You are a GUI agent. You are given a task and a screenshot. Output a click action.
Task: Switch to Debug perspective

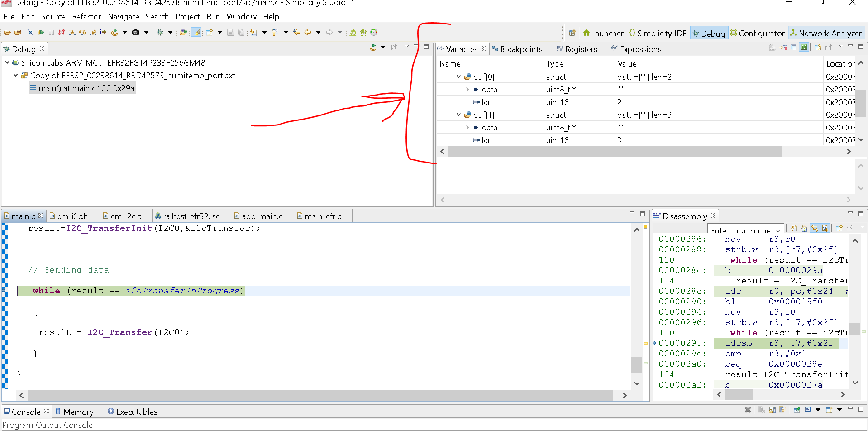click(709, 33)
